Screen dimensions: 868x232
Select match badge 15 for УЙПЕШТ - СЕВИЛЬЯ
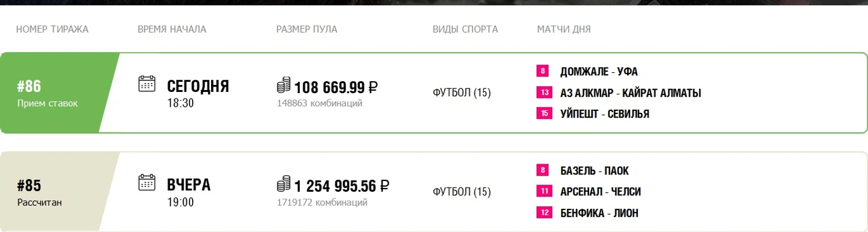coord(545,113)
